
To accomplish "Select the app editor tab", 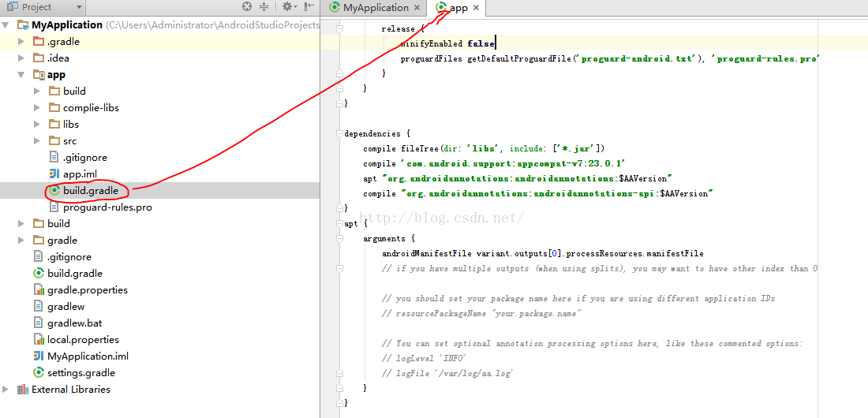I will coord(458,8).
